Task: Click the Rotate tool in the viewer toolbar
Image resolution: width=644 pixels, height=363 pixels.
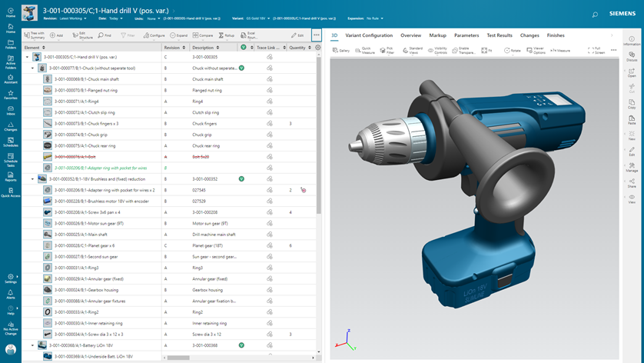Action: point(512,50)
